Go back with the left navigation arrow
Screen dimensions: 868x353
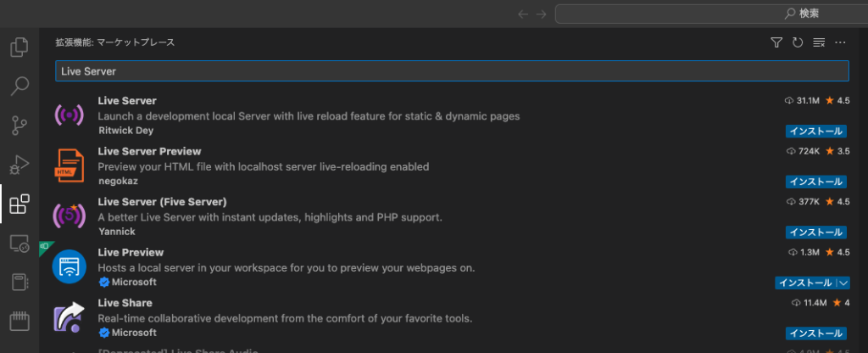[523, 14]
